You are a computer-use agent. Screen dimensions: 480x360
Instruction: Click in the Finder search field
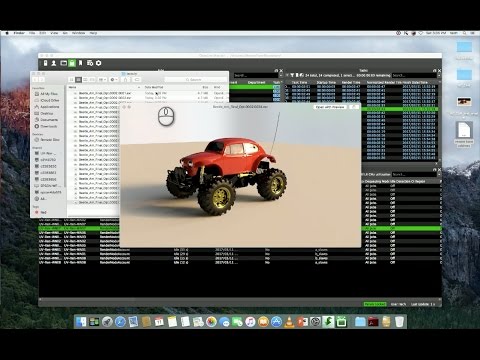[x=195, y=80]
